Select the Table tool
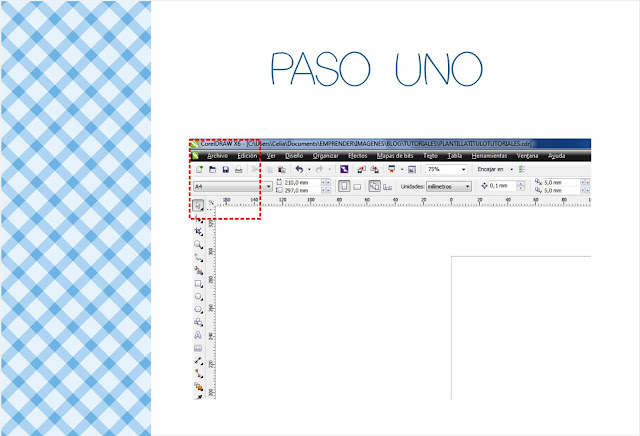 [198, 348]
